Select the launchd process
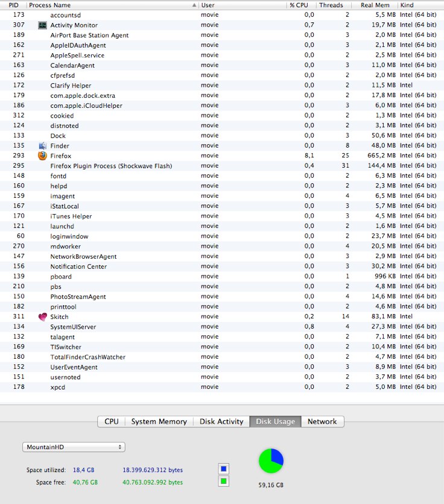 click(x=222, y=226)
